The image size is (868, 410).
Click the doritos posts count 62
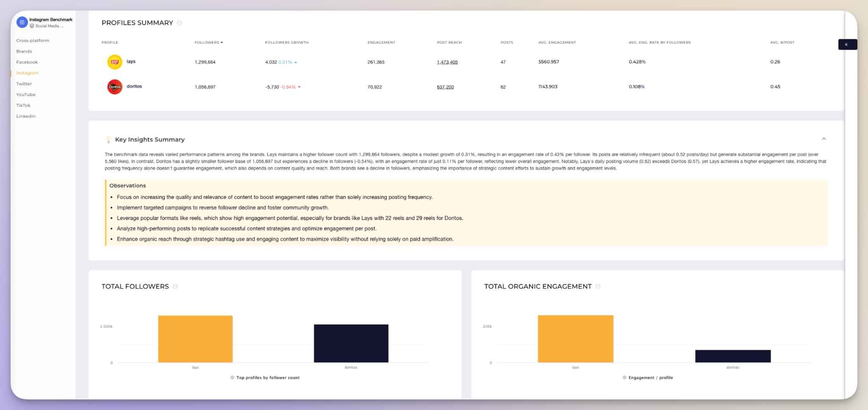point(503,87)
